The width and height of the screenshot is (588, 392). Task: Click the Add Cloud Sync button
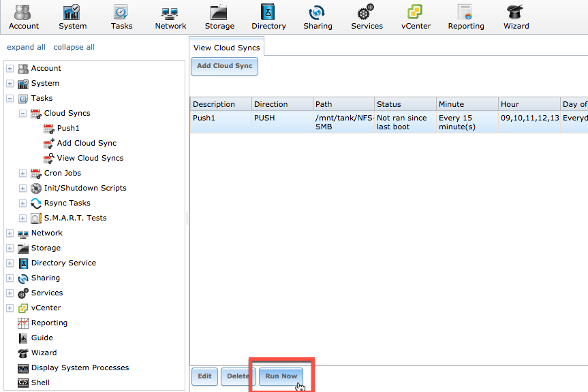click(x=225, y=66)
